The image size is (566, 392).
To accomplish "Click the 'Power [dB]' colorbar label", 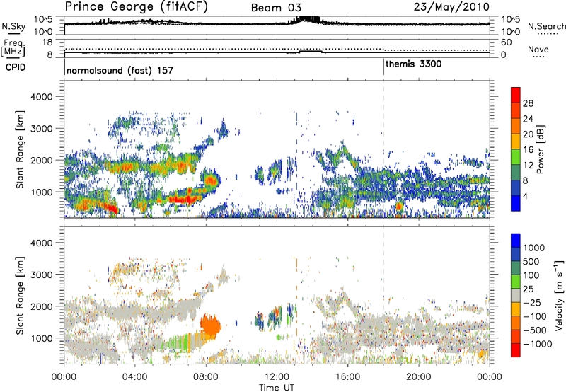I will [540, 149].
